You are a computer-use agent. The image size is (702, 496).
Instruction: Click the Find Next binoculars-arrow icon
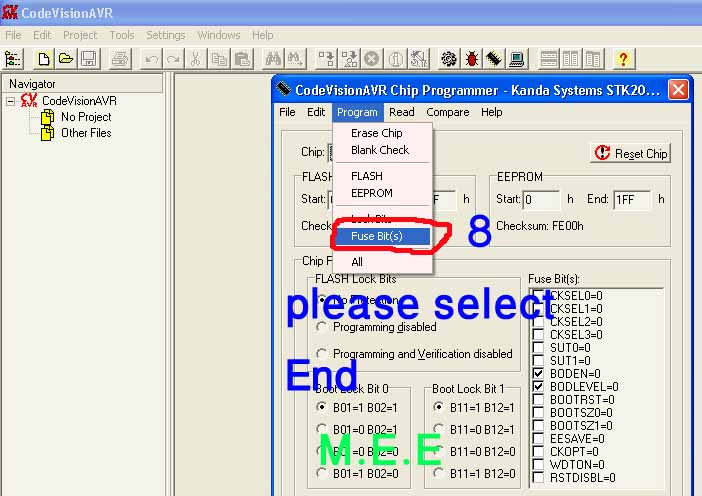[x=295, y=59]
